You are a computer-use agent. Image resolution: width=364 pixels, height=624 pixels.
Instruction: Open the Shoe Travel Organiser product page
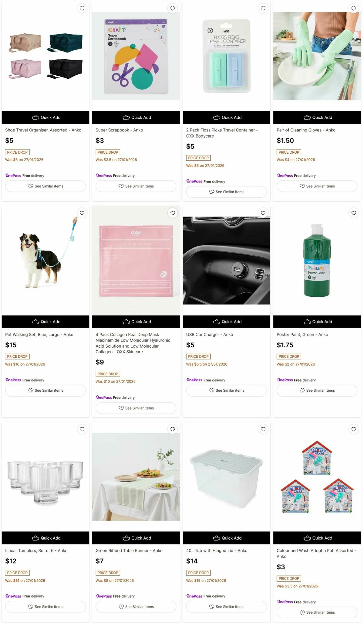[43, 130]
